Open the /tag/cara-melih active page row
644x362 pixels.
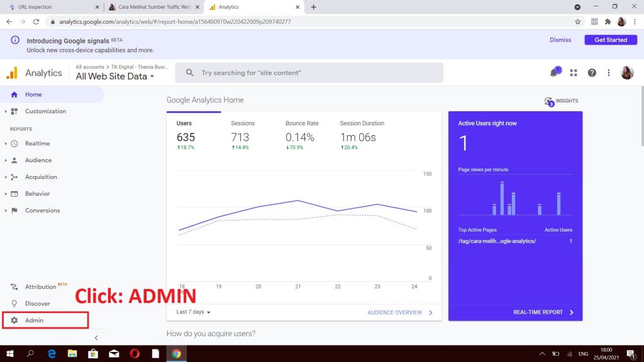pyautogui.click(x=515, y=241)
